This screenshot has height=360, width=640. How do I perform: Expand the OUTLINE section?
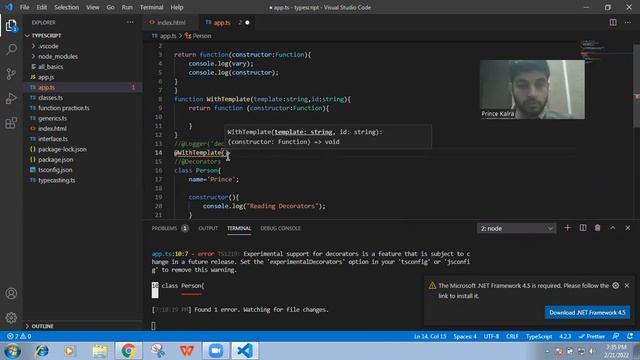[x=42, y=326]
